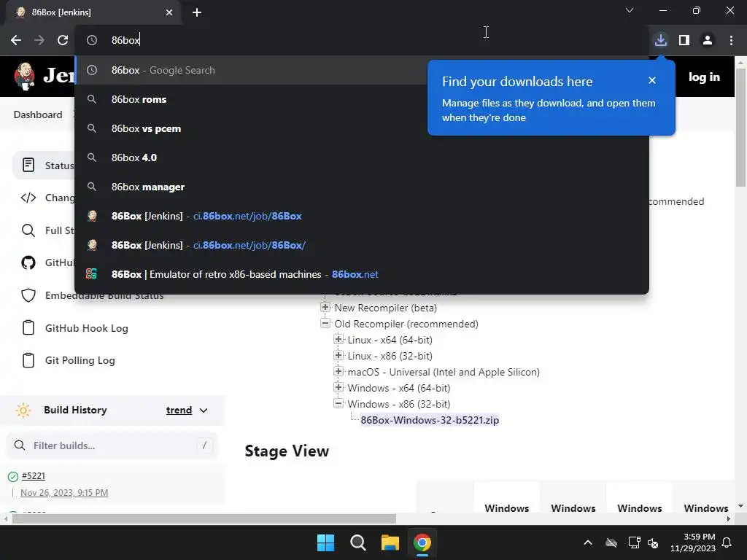Open the Windows Start menu
Viewport: 747px width, 560px height.
326,542
